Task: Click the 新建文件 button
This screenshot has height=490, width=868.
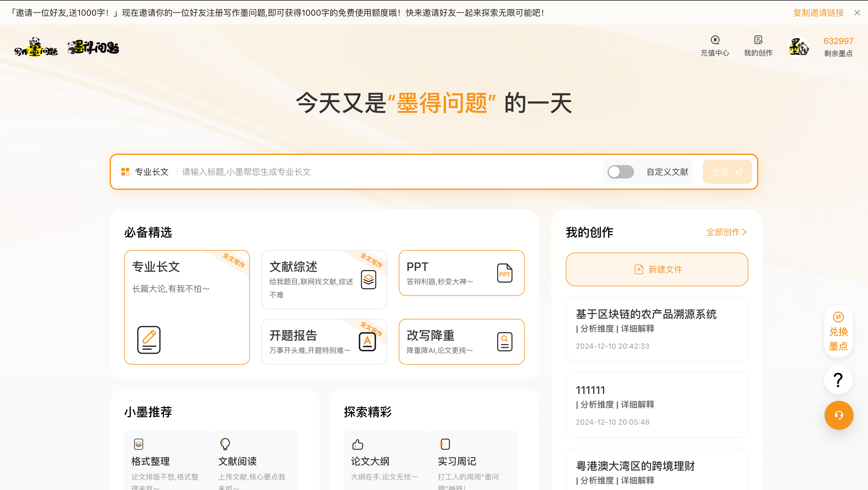Action: pos(656,269)
